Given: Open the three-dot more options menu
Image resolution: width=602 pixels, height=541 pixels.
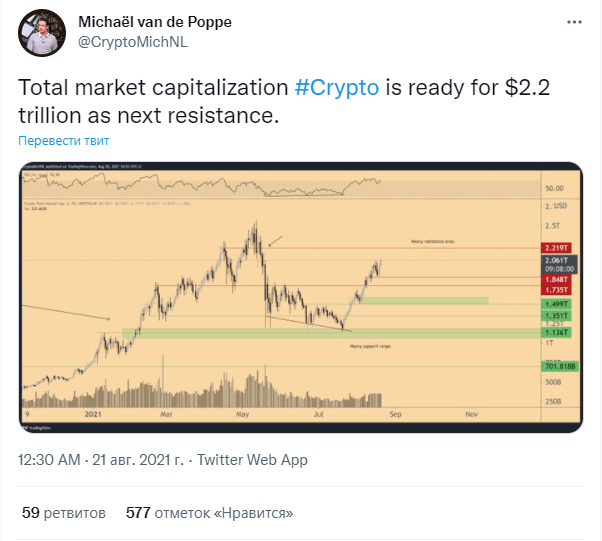Looking at the screenshot, I should [x=574, y=23].
